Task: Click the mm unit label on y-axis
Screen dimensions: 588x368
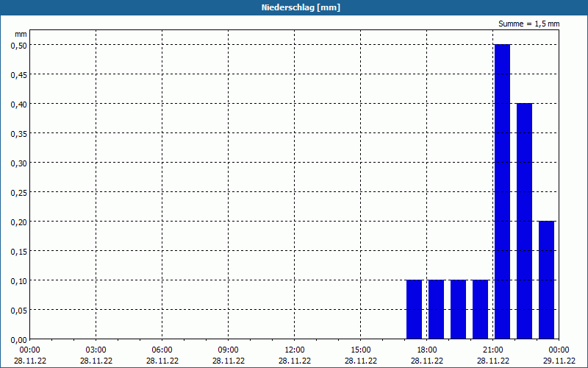Action: pyautogui.click(x=21, y=34)
